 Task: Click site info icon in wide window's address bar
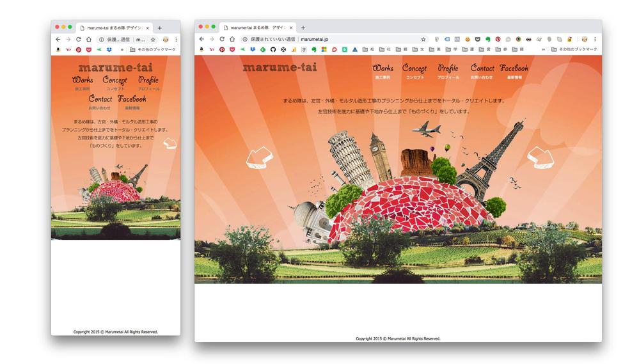click(245, 39)
